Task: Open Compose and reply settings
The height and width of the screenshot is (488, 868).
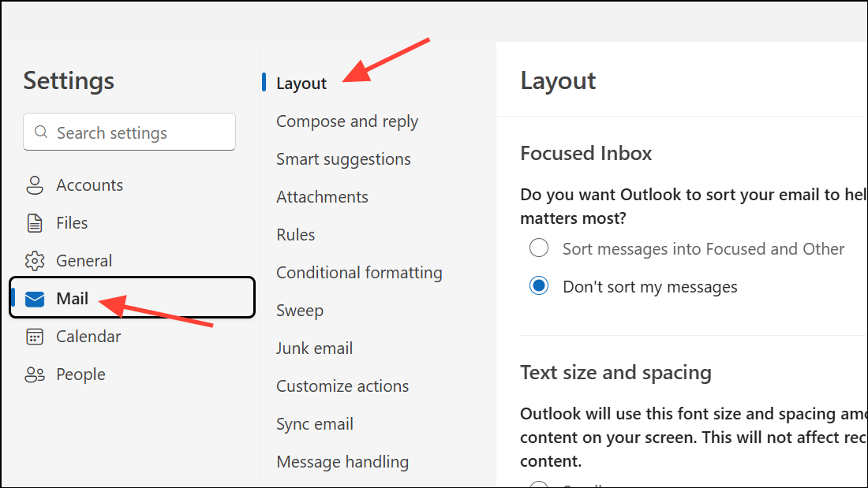Action: (x=347, y=121)
